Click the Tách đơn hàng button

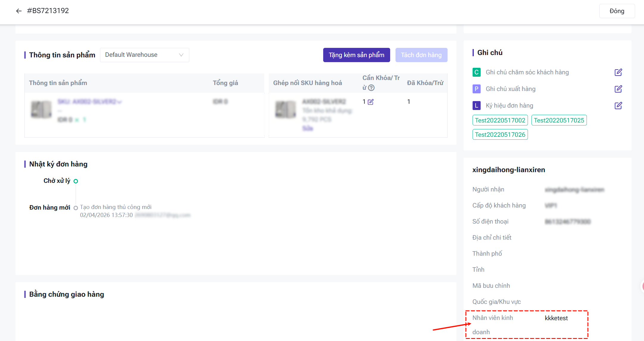point(421,55)
